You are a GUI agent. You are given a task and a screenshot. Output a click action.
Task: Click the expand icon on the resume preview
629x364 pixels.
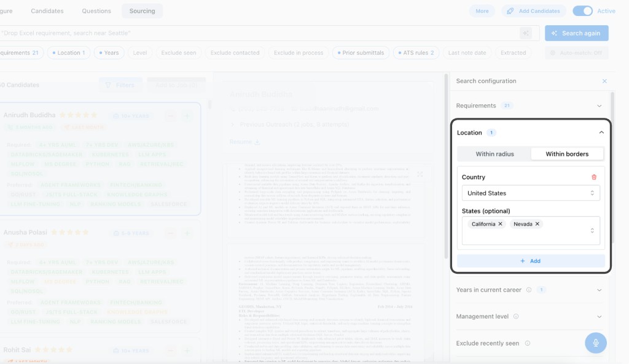[420, 174]
